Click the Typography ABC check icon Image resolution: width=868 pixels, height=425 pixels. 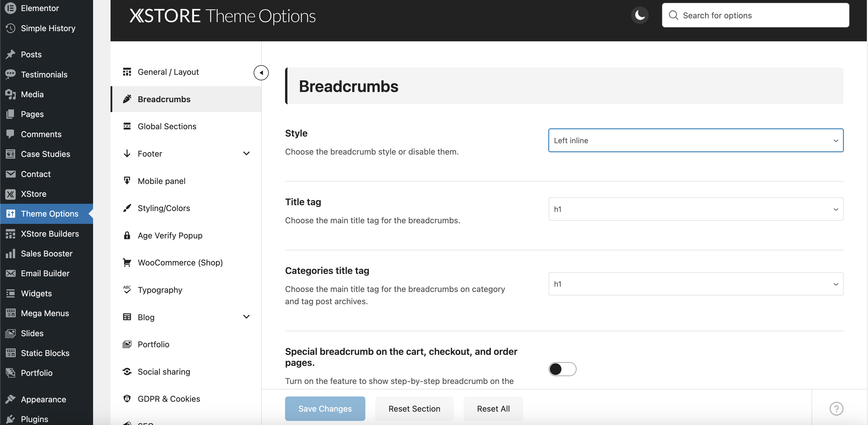(x=127, y=290)
